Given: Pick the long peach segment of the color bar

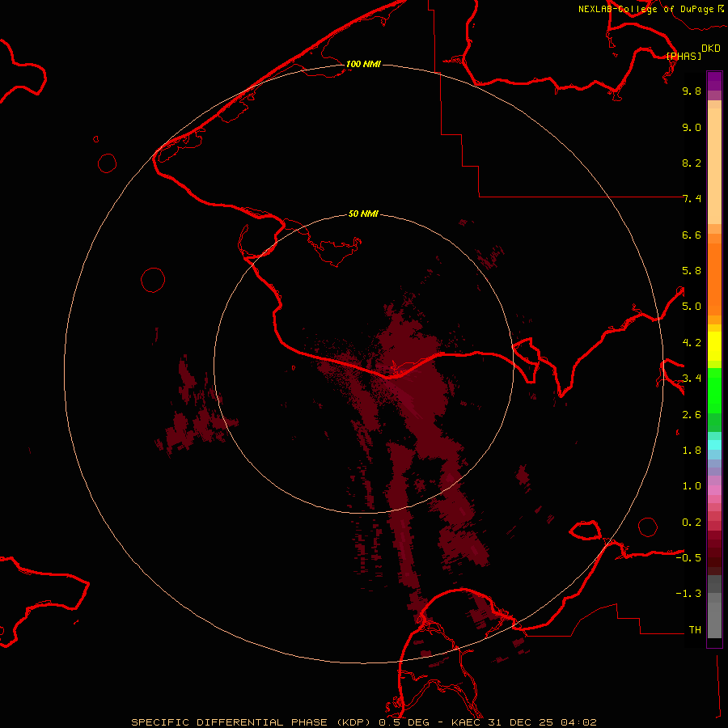Looking at the screenshot, I should click(714, 166).
